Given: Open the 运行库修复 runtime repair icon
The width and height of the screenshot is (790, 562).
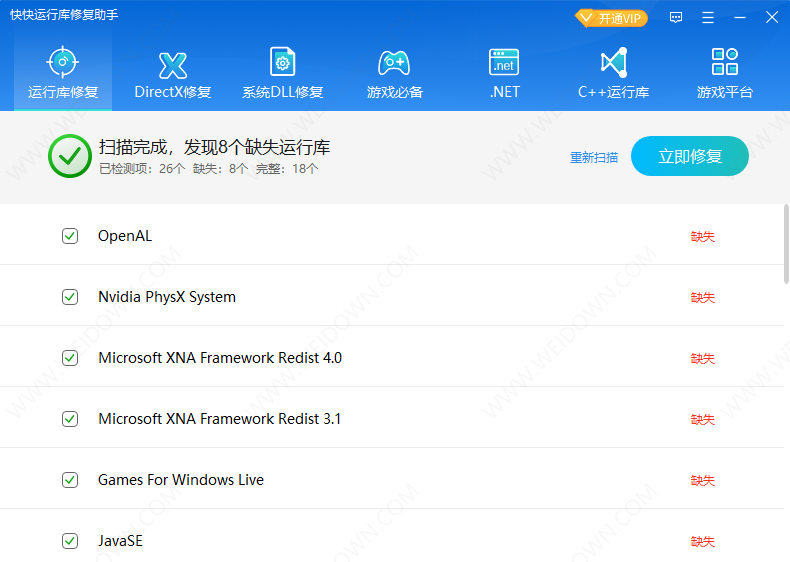Looking at the screenshot, I should click(x=63, y=63).
